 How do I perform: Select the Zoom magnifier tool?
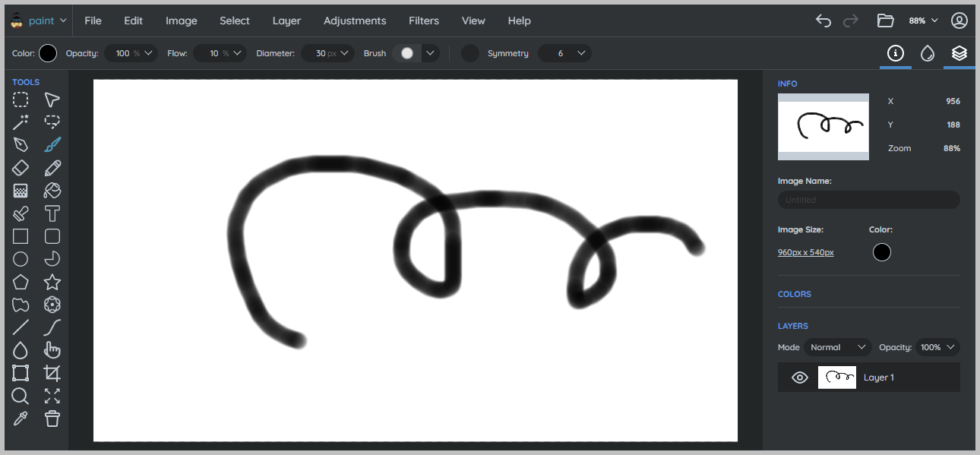pos(21,396)
